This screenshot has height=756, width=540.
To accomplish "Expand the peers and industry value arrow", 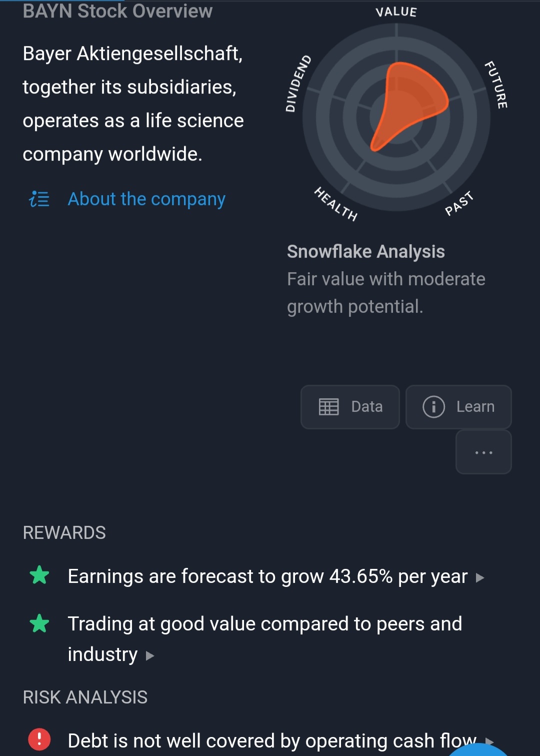I will [x=150, y=655].
